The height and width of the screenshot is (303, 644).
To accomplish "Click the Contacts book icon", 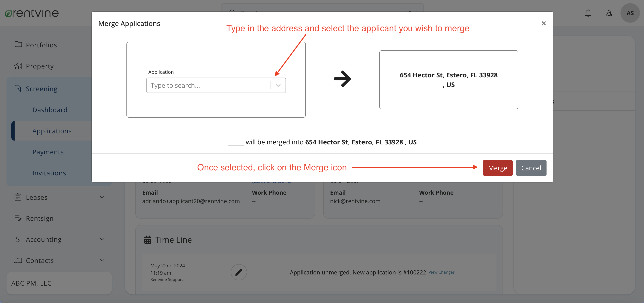I will pos(18,260).
